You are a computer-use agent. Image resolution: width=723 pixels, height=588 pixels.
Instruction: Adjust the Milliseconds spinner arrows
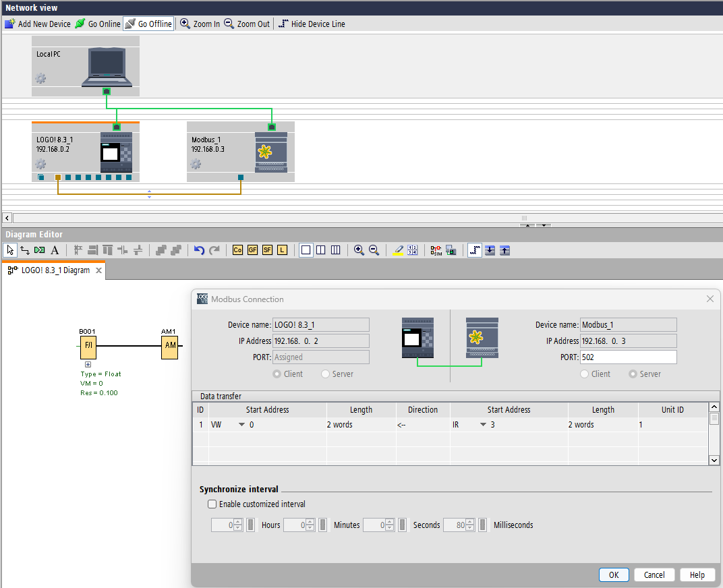470,525
